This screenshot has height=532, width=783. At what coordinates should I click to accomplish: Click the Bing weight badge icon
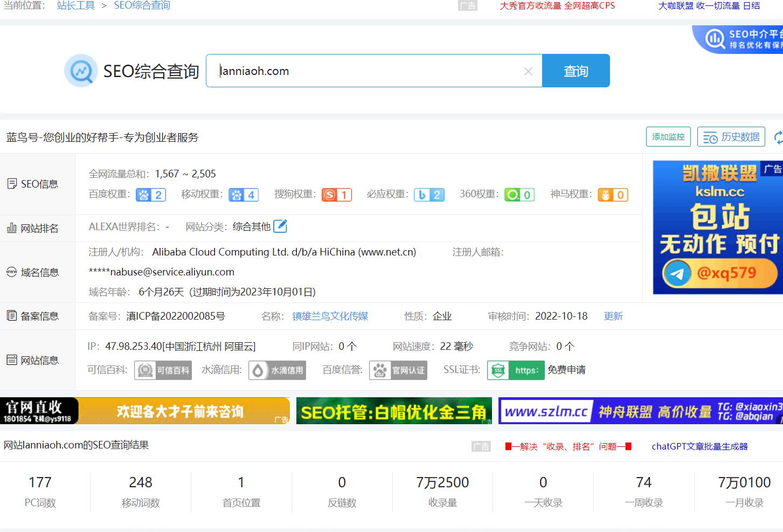click(x=429, y=195)
